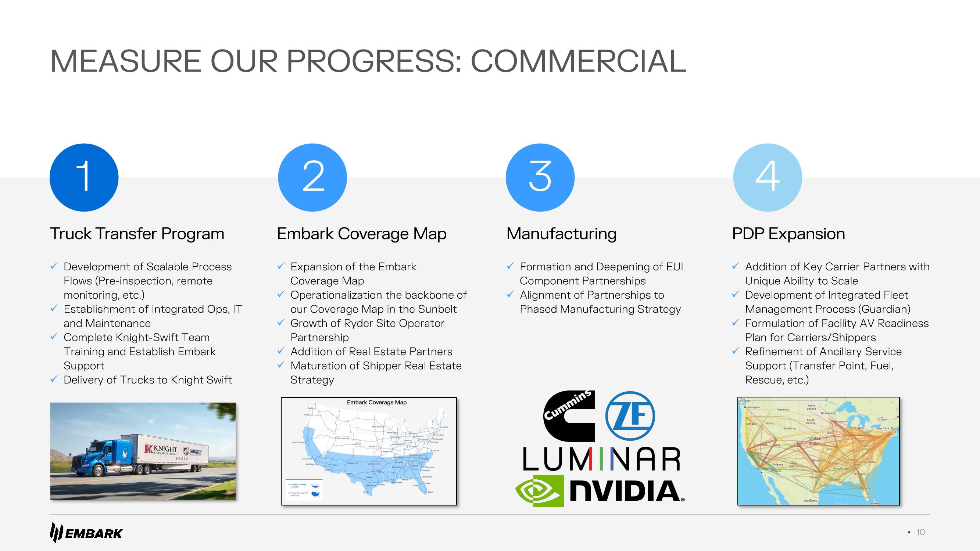Toggle checkmark for Truck Transfer Program delivery
The image size is (980, 551).
coord(56,380)
